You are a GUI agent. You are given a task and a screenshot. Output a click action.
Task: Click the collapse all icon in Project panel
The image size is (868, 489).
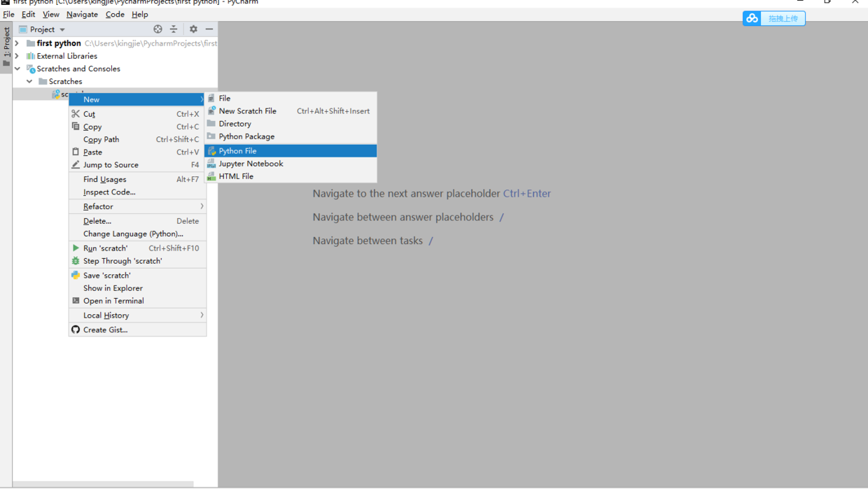click(x=174, y=29)
